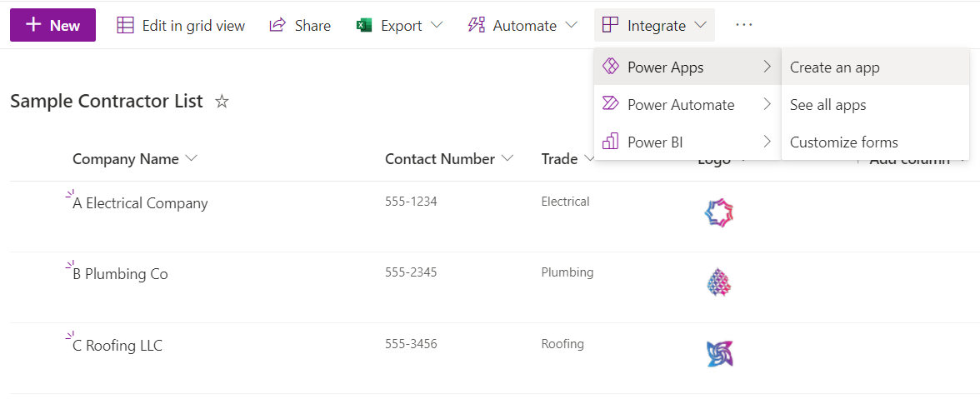Click the Roofing trade cell
The image size is (980, 409).
pos(562,343)
